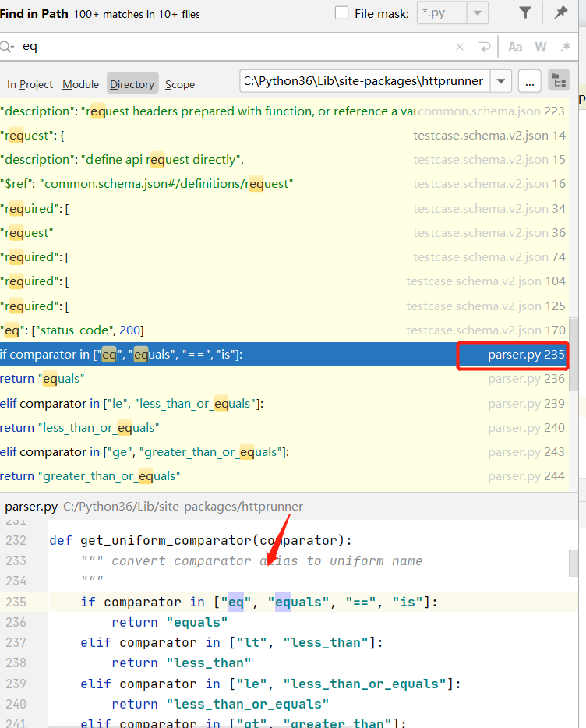Open the filter search results funnel icon

(524, 13)
